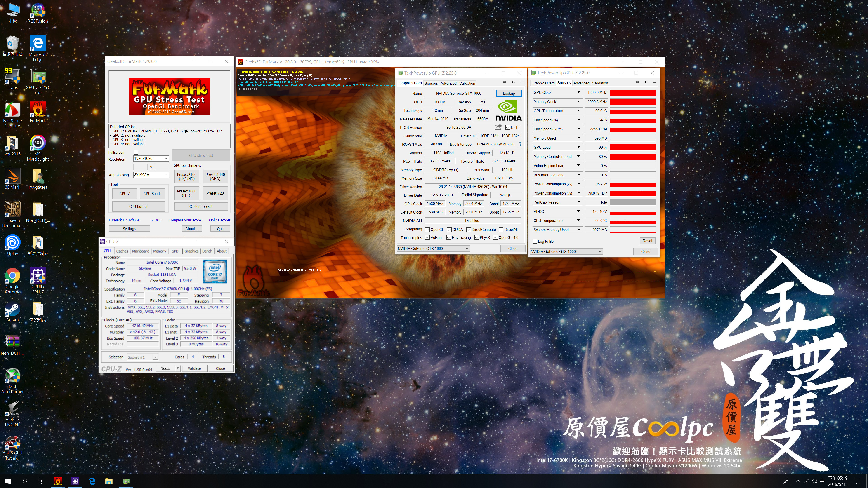This screenshot has height=488, width=868.
Task: Open the hamburger menu in GPU-Z Sensors window
Action: [655, 82]
